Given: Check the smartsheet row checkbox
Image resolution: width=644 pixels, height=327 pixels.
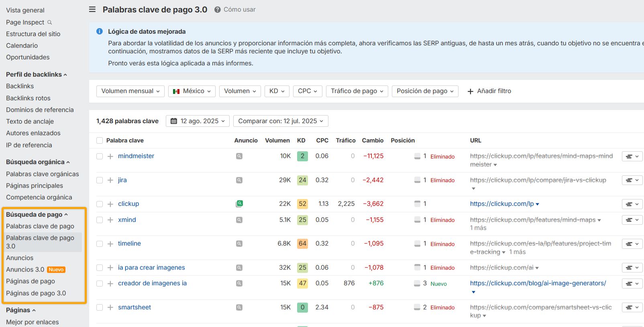Looking at the screenshot, I should point(100,307).
